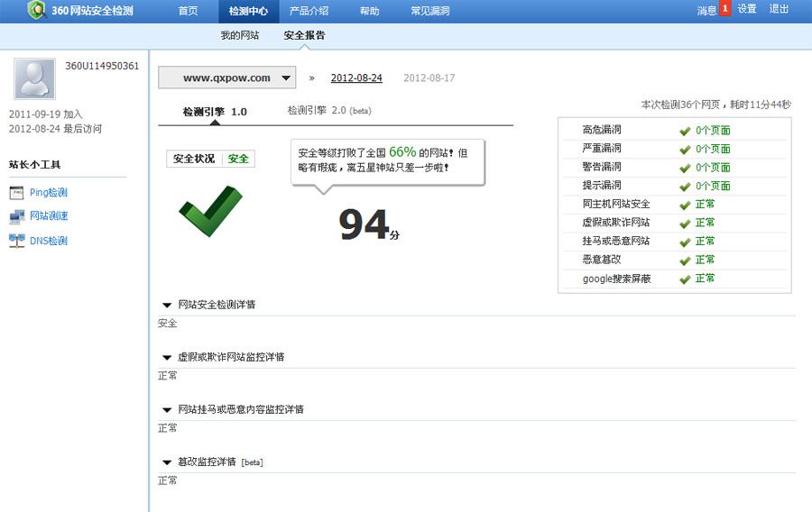Open the 我的网站 tab
The image size is (812, 512).
pyautogui.click(x=239, y=36)
